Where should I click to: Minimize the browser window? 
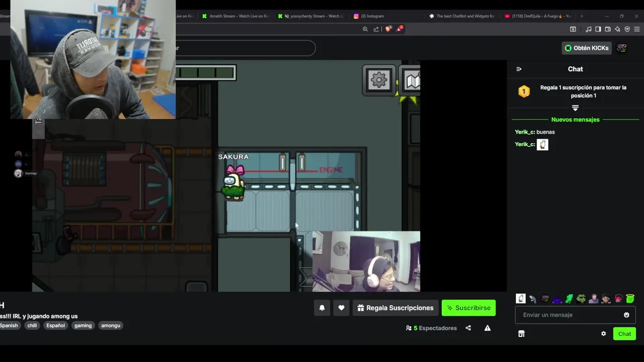point(607,16)
